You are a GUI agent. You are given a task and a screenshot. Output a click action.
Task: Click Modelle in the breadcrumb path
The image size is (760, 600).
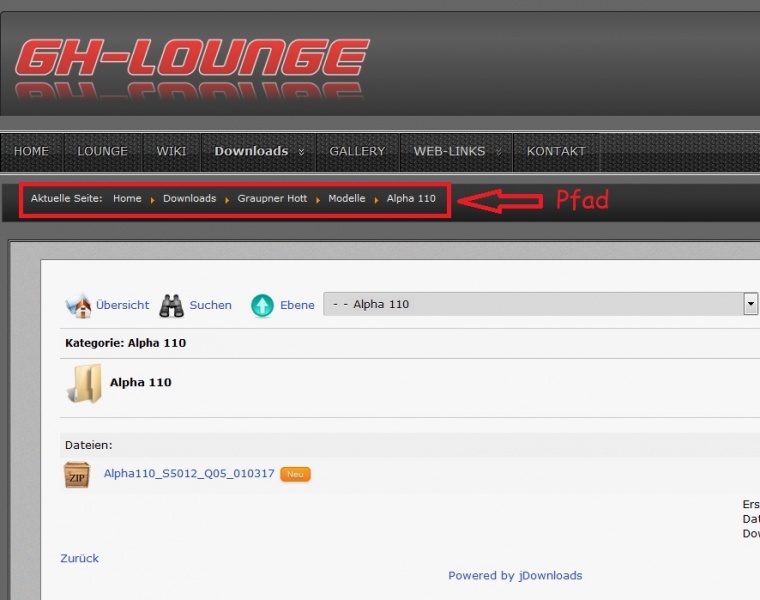347,199
